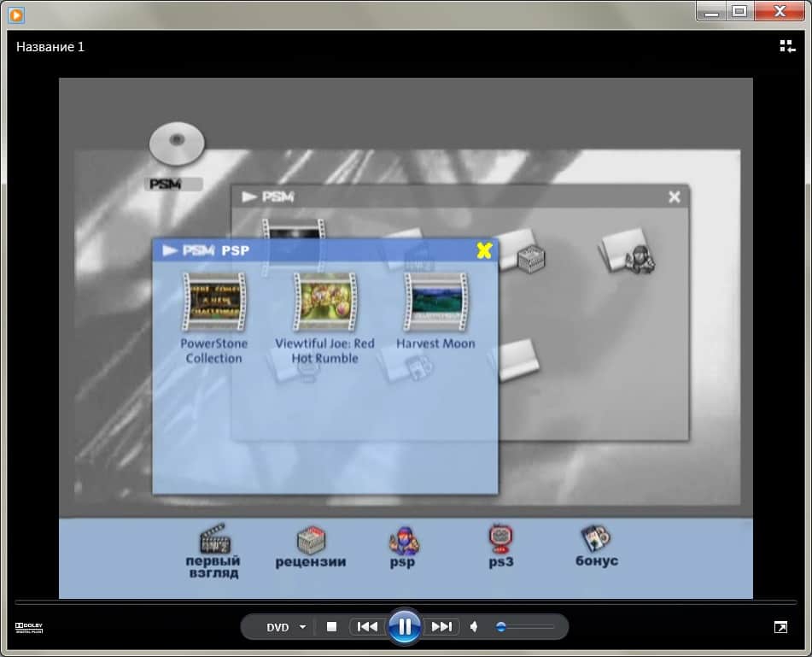This screenshot has height=657, width=812.
Task: Close the PSM PSP window with yellow X
Action: click(484, 251)
